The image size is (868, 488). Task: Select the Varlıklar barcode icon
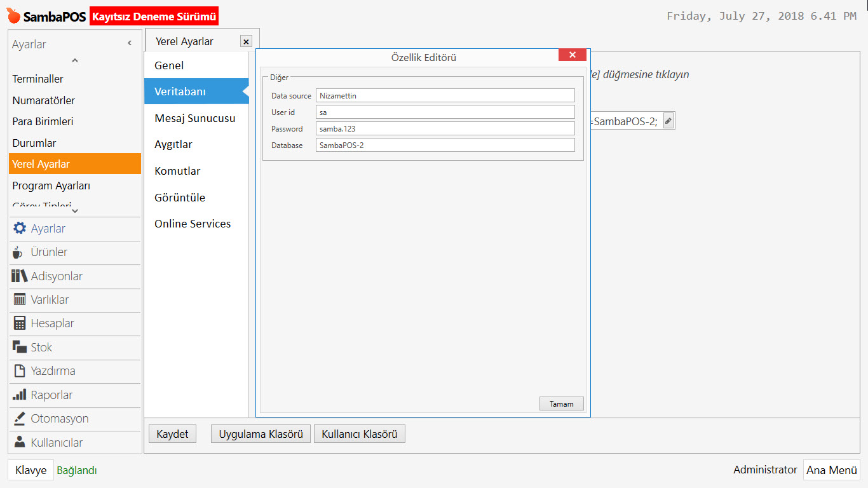coord(20,299)
